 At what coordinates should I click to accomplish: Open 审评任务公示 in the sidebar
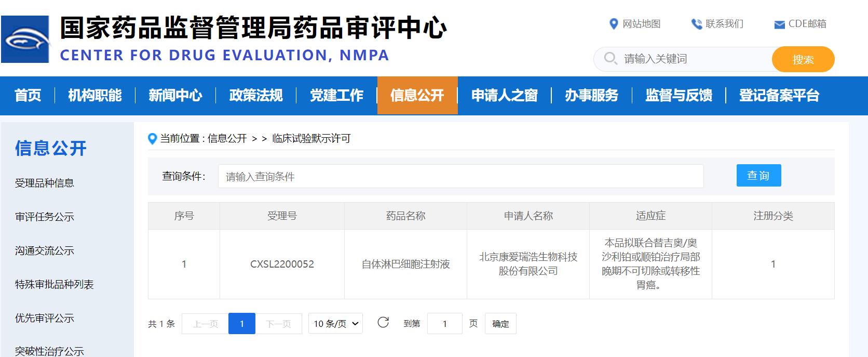pyautogui.click(x=45, y=217)
